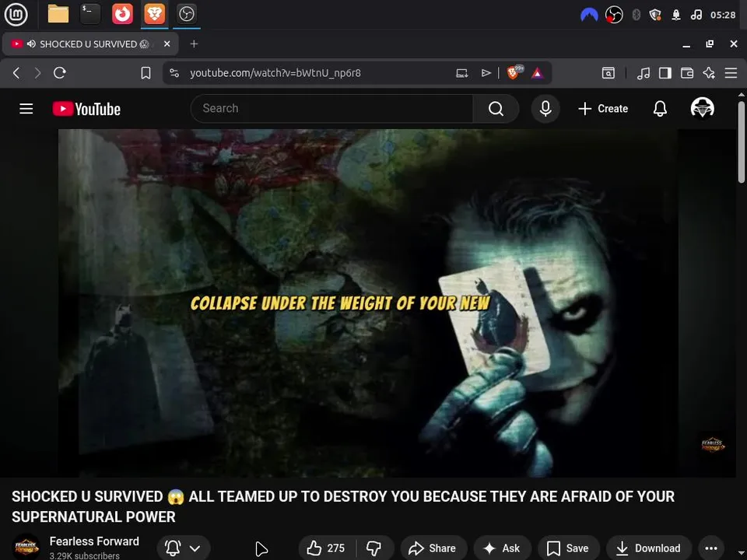Expand the subscription notification bell dropdown
The width and height of the screenshot is (747, 560).
point(182,548)
